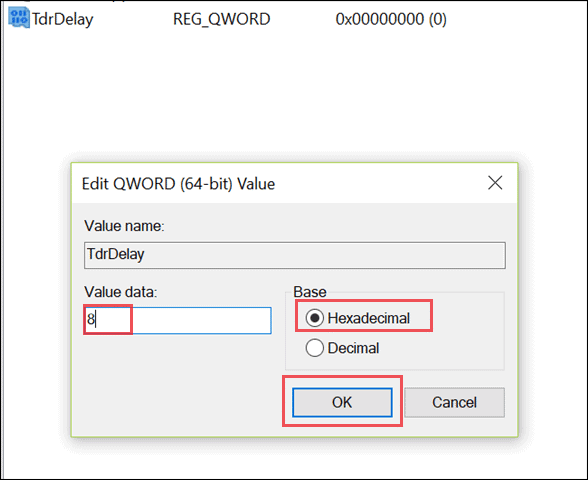Viewport: 588px width, 480px height.
Task: Close the Edit QWORD dialog
Action: click(495, 183)
